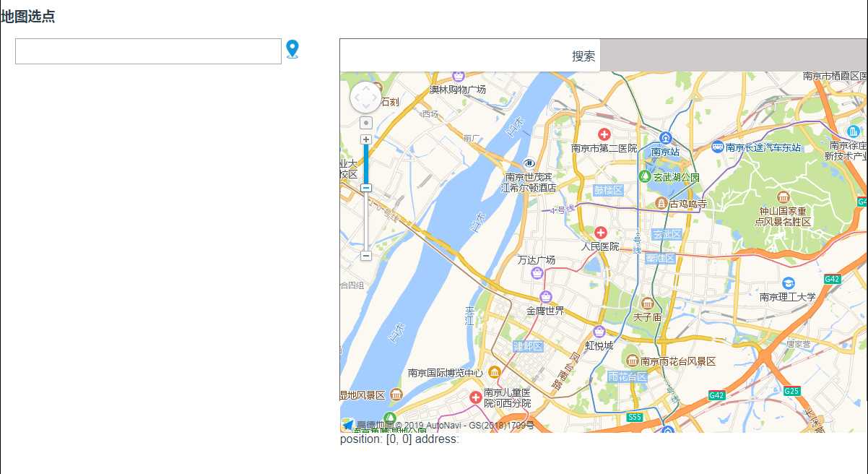The image size is (868, 474).
Task: Click the 雨花台区 district label
Action: click(628, 376)
